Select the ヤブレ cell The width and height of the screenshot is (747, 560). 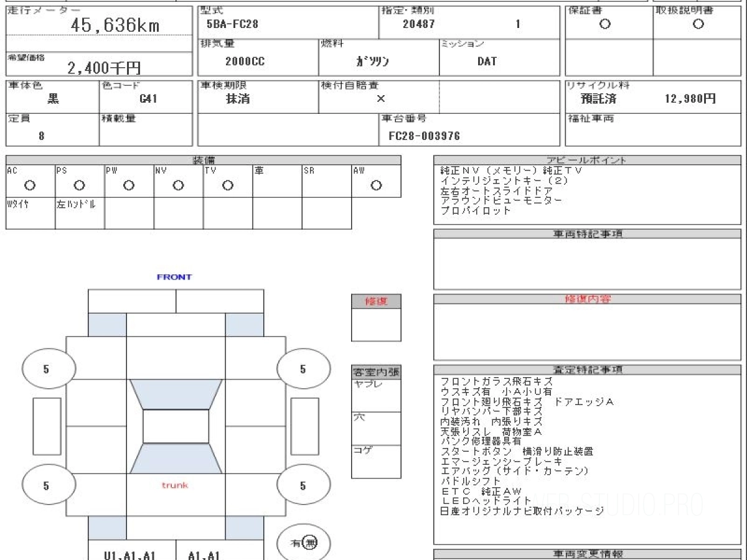click(x=376, y=395)
